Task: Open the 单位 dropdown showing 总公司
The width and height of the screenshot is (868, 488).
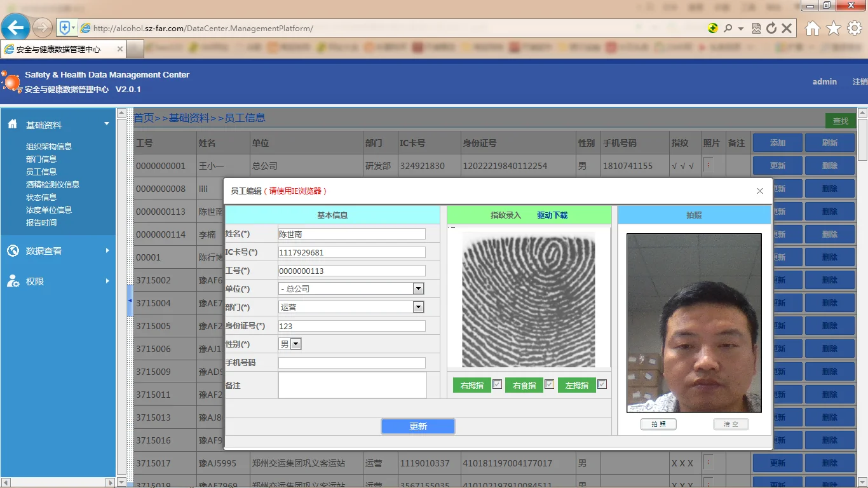Action: pos(417,288)
